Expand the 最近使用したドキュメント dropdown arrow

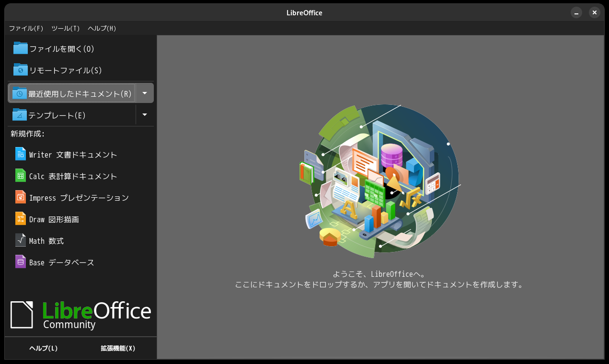[145, 93]
